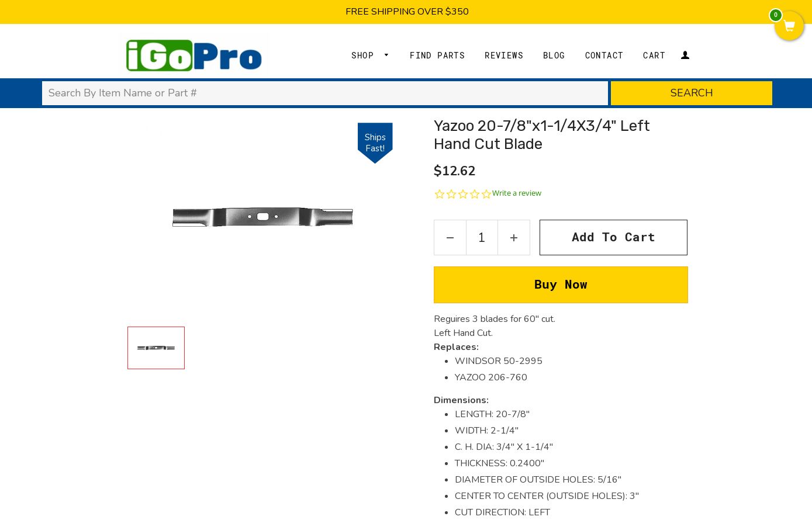The image size is (812, 527).
Task: Click the Write a review link
Action: coord(517,193)
